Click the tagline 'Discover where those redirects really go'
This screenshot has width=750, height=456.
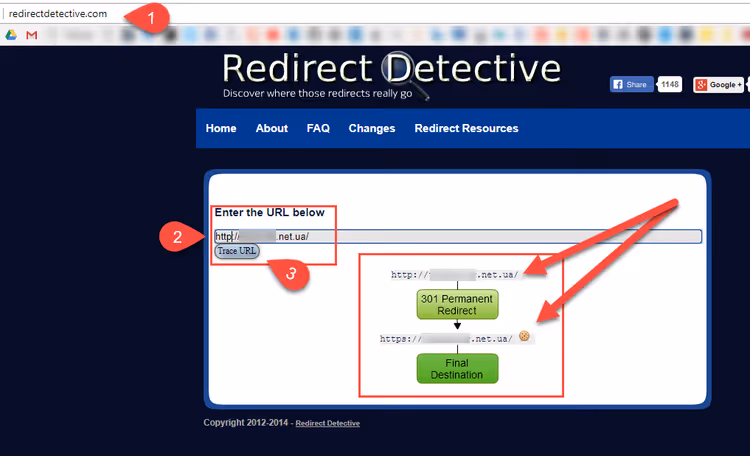(318, 93)
